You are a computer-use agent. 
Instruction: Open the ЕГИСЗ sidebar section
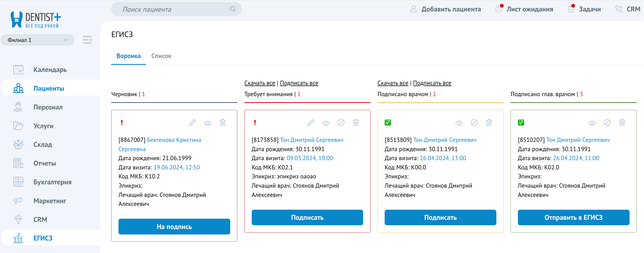(x=50, y=238)
